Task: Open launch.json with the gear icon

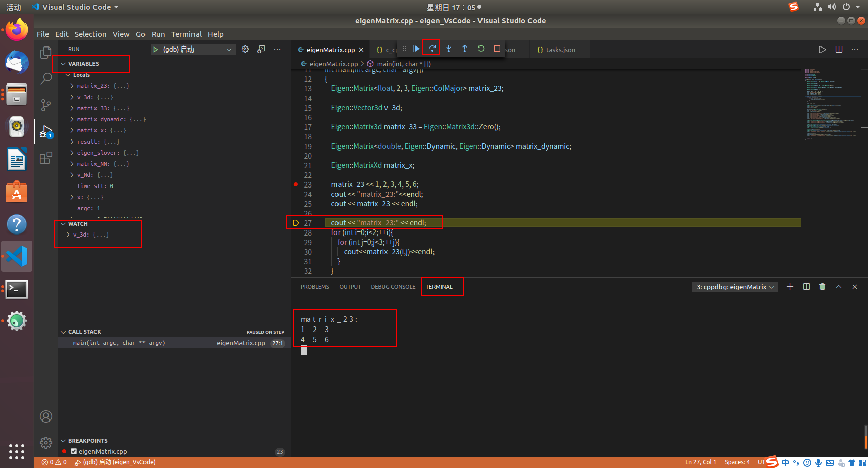Action: coord(245,49)
